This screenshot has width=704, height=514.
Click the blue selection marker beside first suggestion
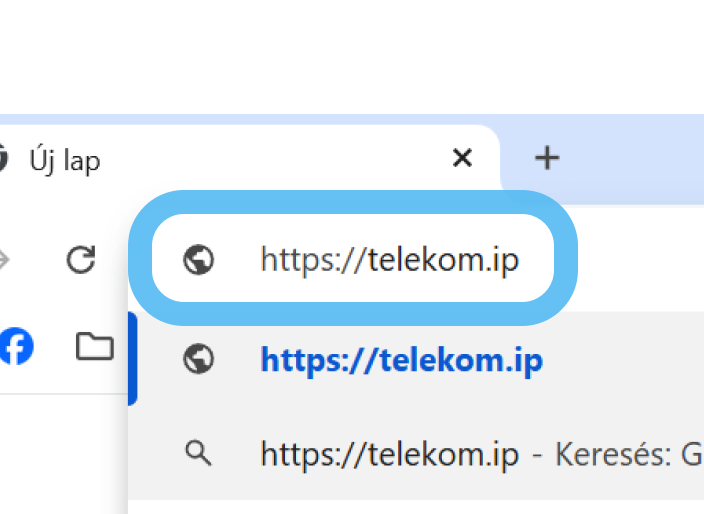(x=132, y=358)
